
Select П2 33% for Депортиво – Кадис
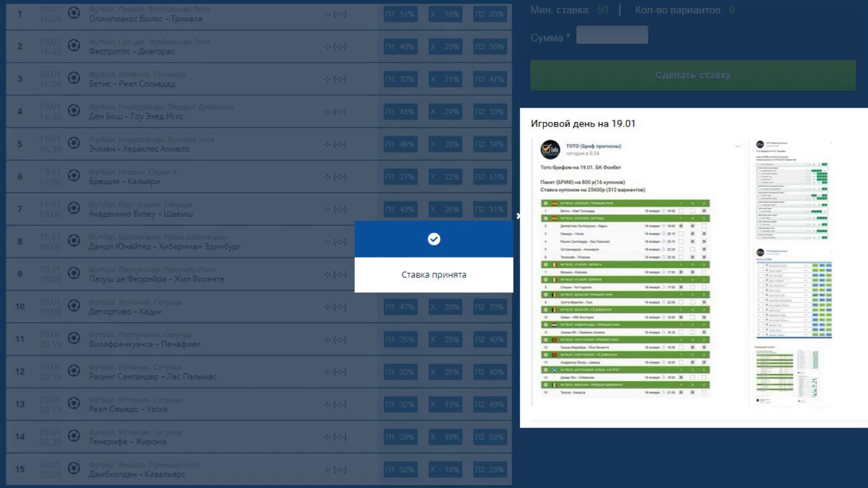(490, 307)
